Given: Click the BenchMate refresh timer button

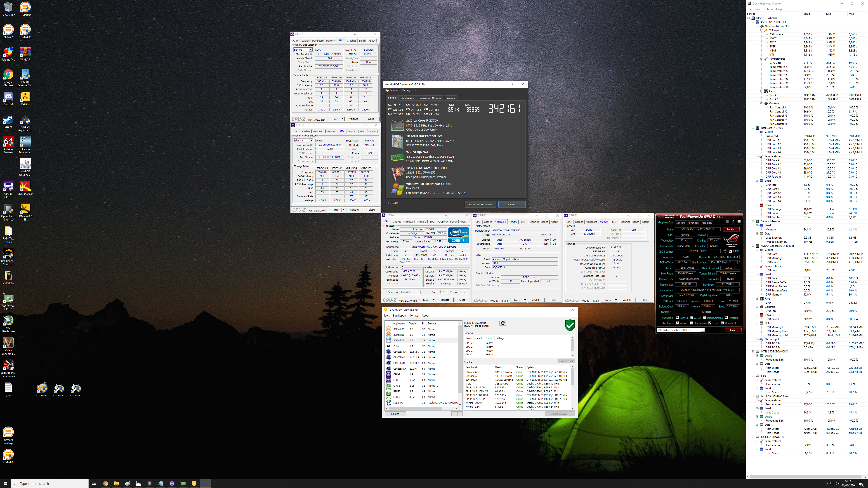Looking at the screenshot, I should point(502,323).
